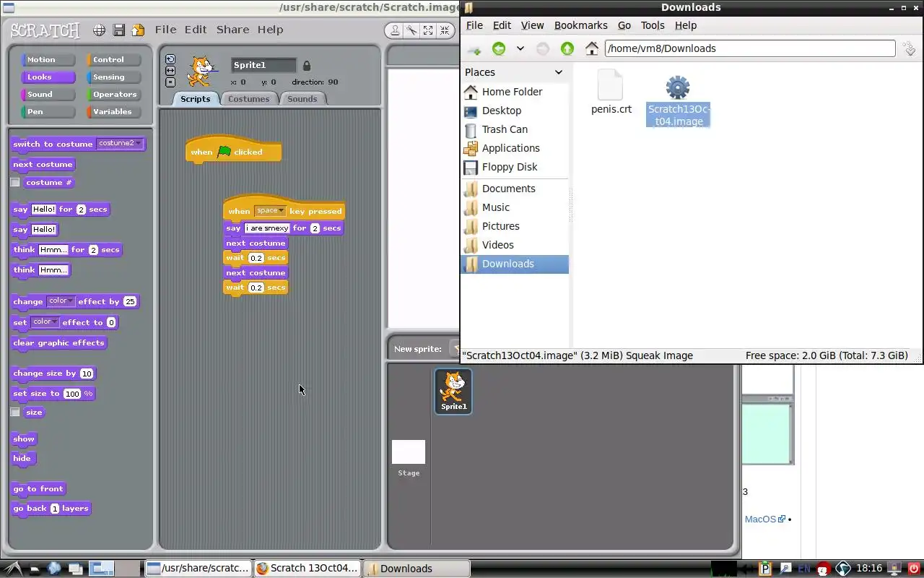The width and height of the screenshot is (924, 578).
Task: Click the MacOS link in browser
Action: click(760, 519)
